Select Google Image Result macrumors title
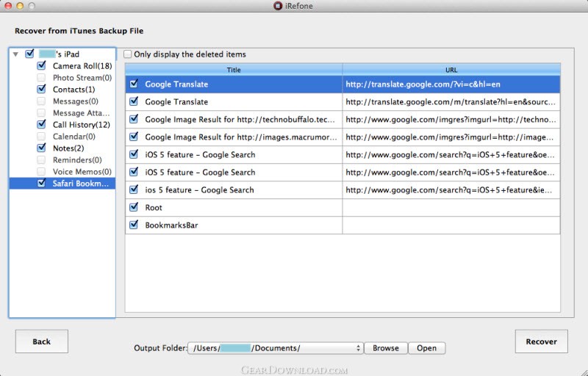The height and width of the screenshot is (376, 588). (x=241, y=137)
